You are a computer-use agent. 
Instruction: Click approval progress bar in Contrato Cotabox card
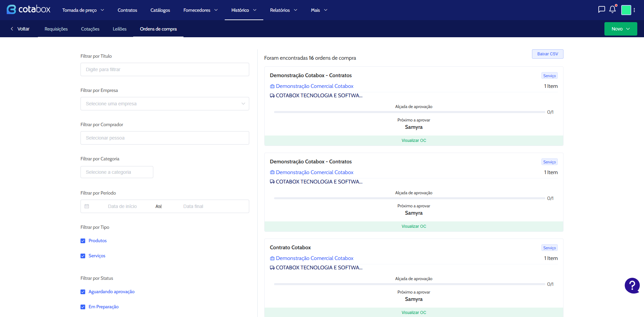click(x=409, y=284)
